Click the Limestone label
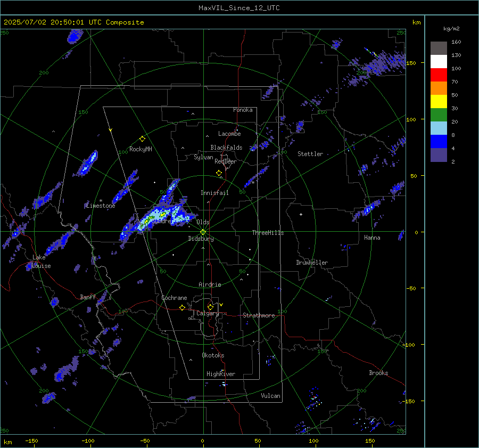The height and width of the screenshot is (448, 479). [x=101, y=206]
